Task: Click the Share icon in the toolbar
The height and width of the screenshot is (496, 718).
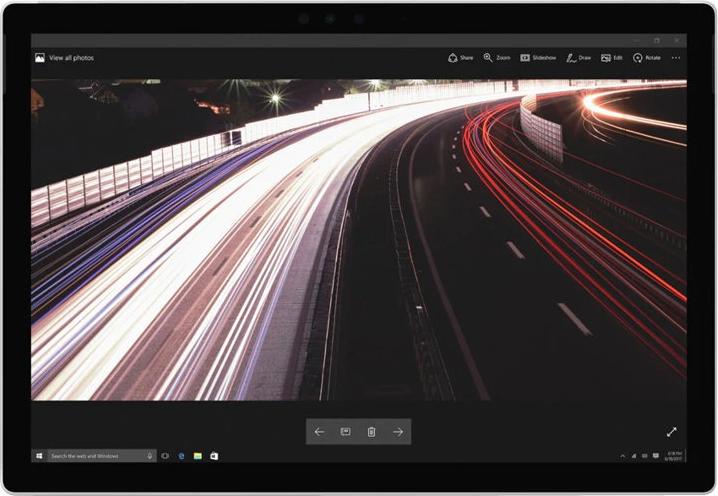Action: (460, 58)
